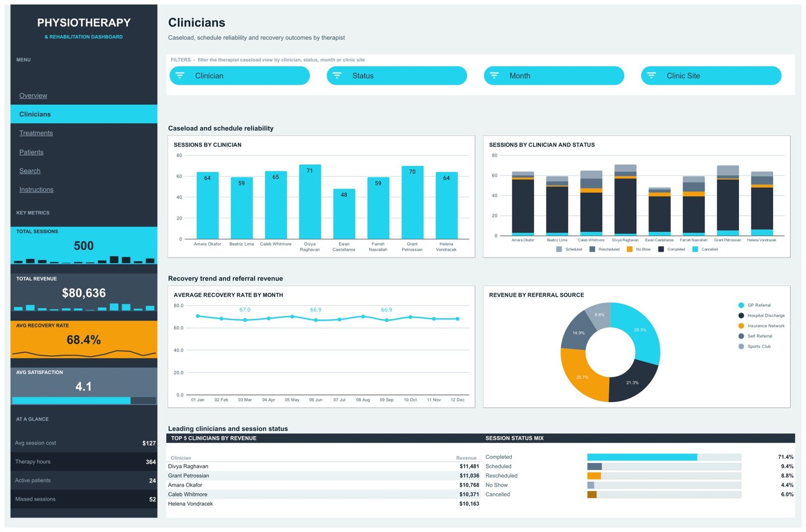Click the filter icon on the Clinician slicer
This screenshot has height=532, width=806.
click(x=180, y=76)
